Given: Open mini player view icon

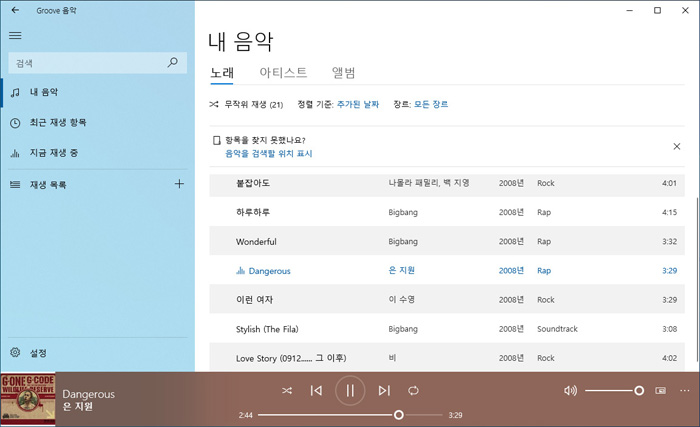Looking at the screenshot, I should (660, 391).
